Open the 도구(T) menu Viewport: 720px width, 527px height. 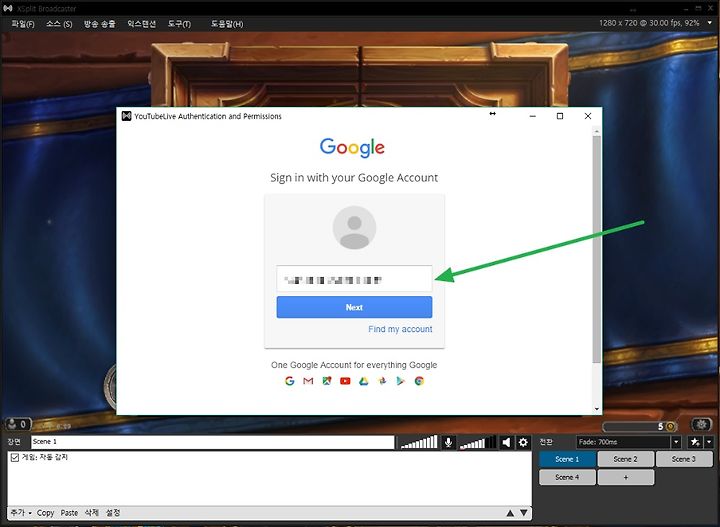coord(179,24)
